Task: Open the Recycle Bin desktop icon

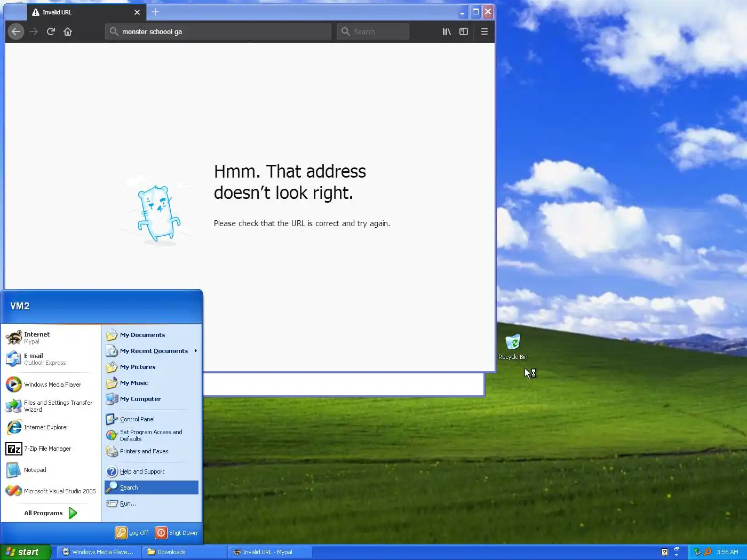Action: point(513,347)
